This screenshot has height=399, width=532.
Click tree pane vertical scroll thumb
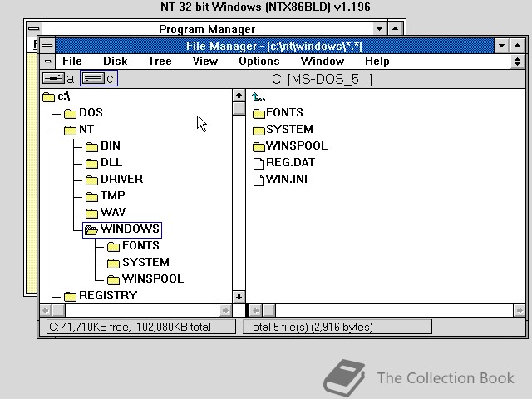239,109
